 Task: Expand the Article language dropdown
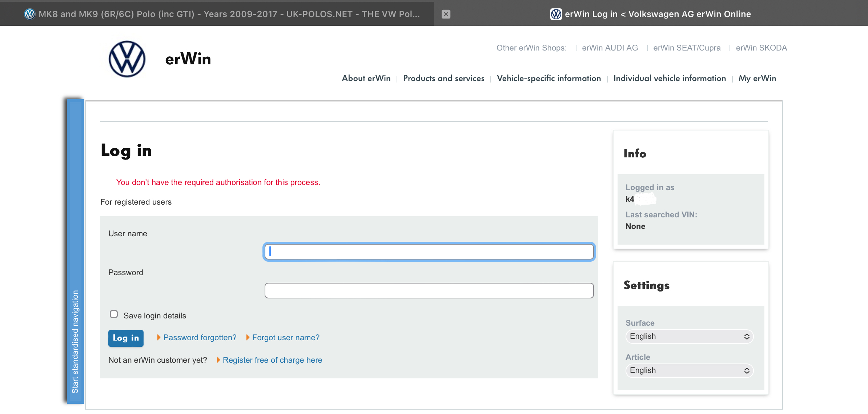[690, 370]
